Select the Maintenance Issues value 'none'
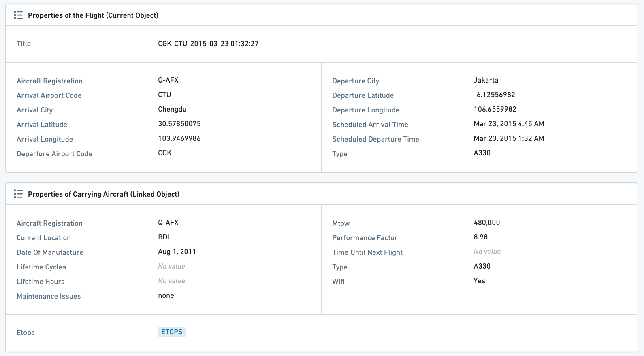Image resolution: width=644 pixels, height=356 pixels. coord(166,295)
